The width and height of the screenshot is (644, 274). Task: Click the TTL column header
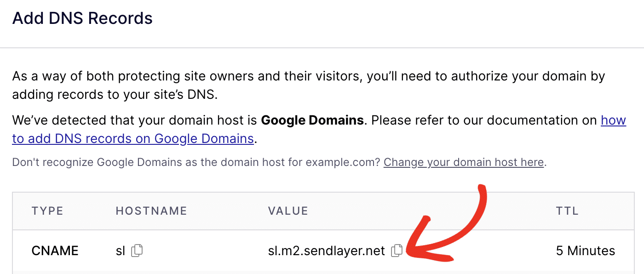567,211
